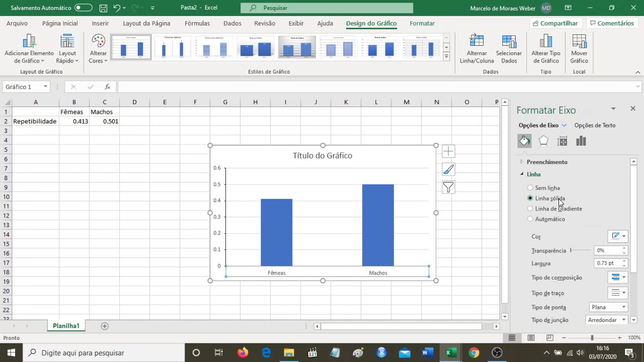The image size is (644, 362).
Task: Select the Planilha1 sheet tab
Action: pos(66,326)
